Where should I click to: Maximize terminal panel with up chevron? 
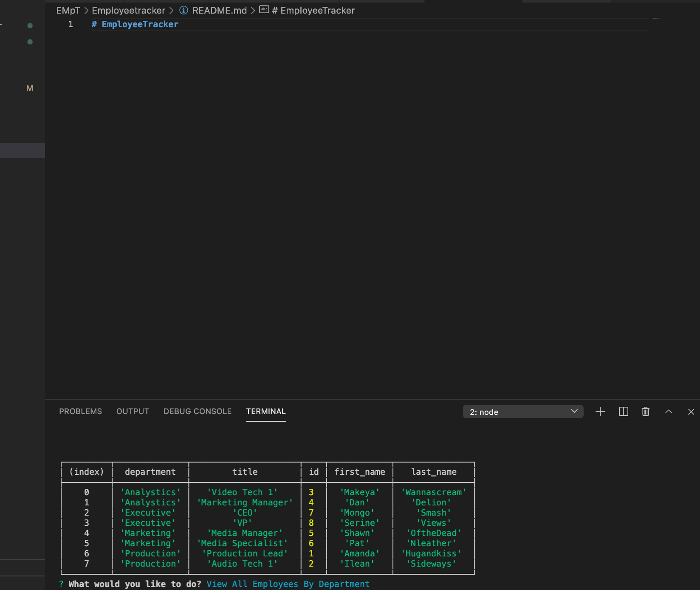click(669, 411)
